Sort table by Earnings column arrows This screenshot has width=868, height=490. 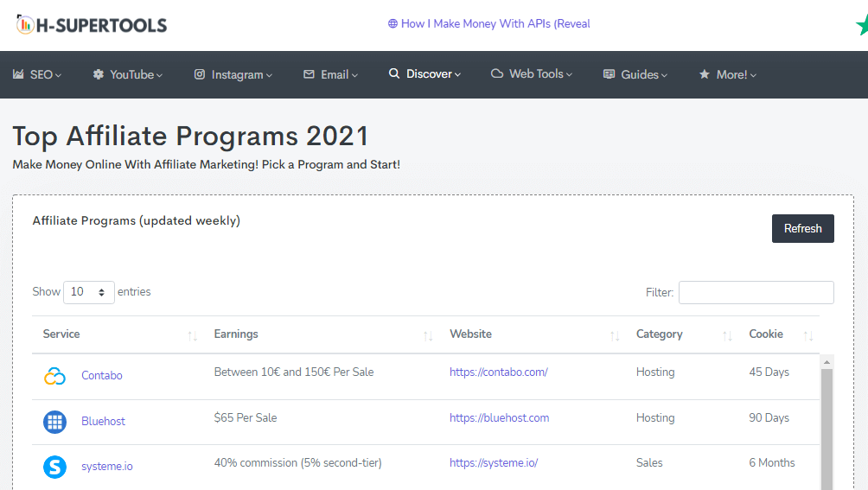click(428, 335)
